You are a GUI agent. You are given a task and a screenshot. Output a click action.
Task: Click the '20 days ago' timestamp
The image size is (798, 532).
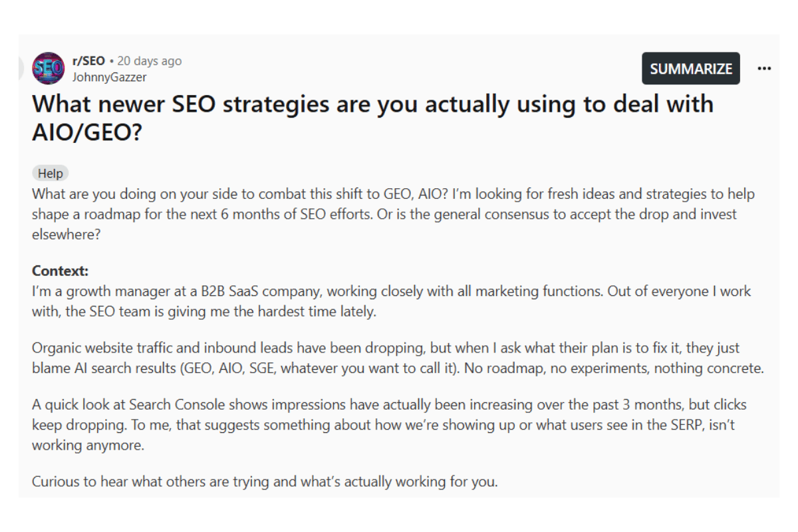[149, 61]
